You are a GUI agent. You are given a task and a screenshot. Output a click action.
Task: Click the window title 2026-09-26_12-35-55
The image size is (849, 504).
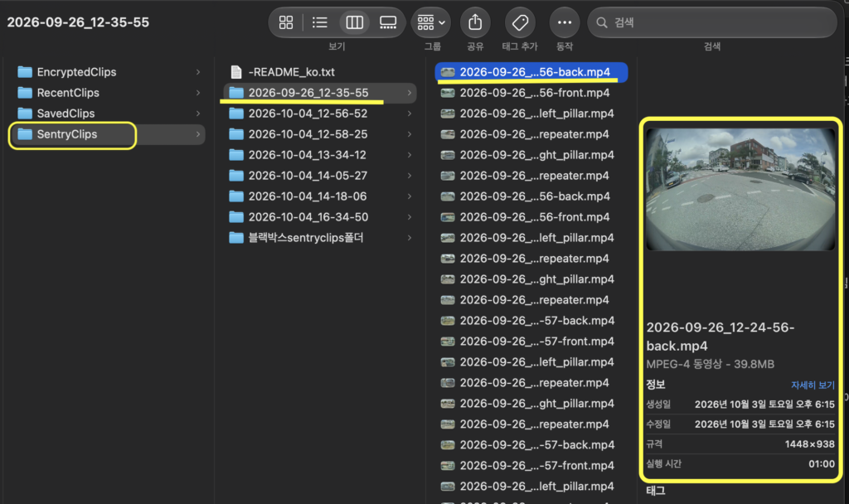[x=78, y=22]
